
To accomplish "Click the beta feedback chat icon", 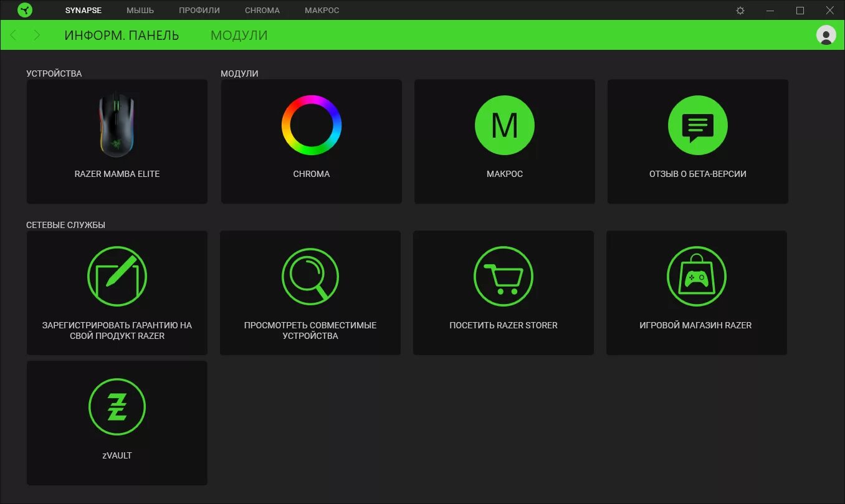I will 698,125.
